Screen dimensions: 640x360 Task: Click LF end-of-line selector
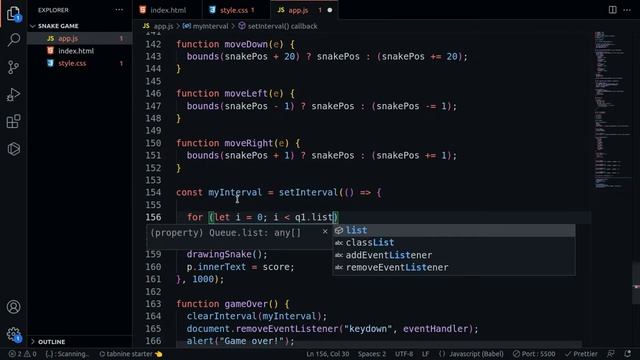(x=425, y=354)
